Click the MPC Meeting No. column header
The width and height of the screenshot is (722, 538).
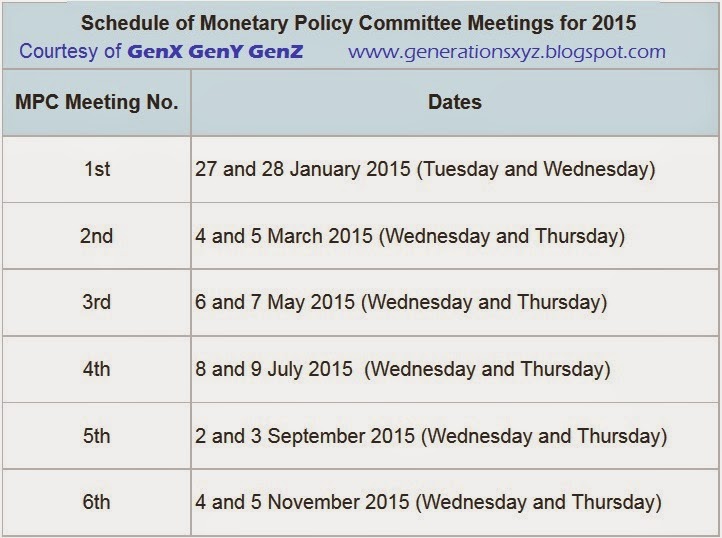click(96, 102)
